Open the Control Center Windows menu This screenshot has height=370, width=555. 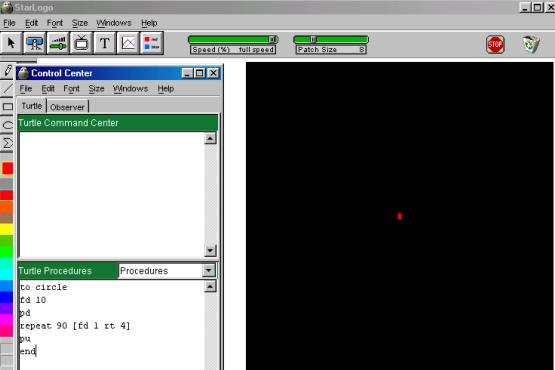pyautogui.click(x=130, y=89)
